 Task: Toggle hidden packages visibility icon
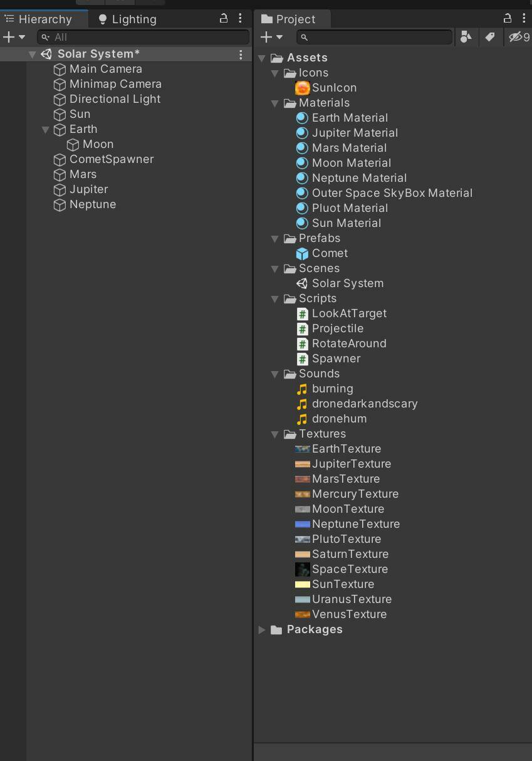click(519, 37)
